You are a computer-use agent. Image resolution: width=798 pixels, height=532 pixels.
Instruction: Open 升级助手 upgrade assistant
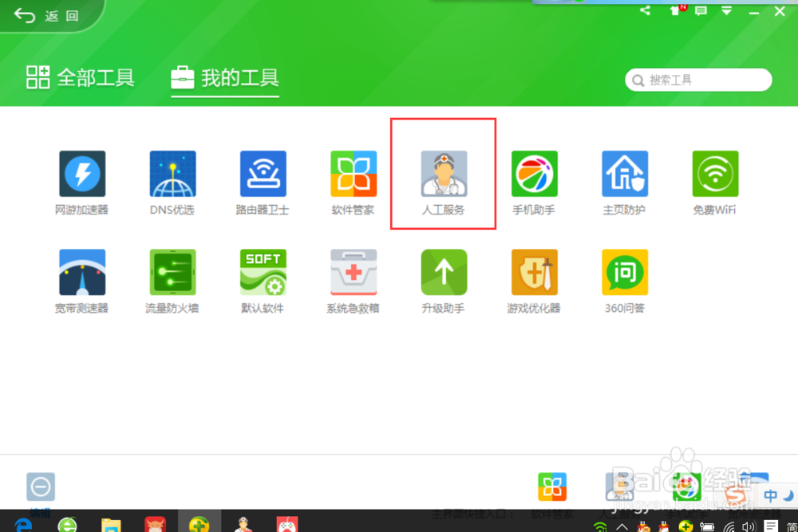pos(444,272)
